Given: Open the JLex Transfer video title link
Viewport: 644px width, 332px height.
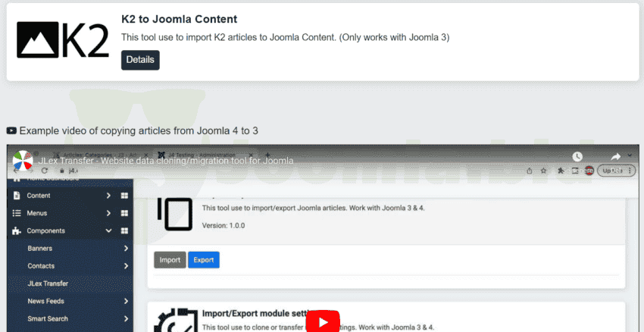Looking at the screenshot, I should tap(166, 161).
